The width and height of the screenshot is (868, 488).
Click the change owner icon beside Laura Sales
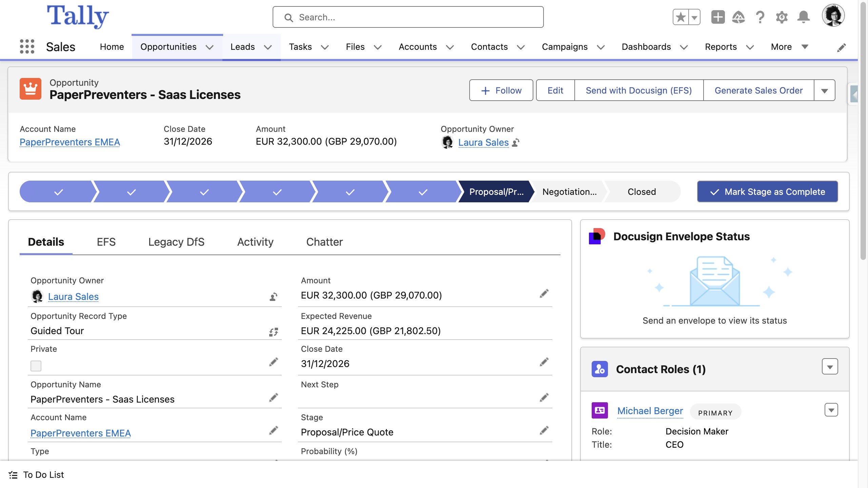click(273, 297)
